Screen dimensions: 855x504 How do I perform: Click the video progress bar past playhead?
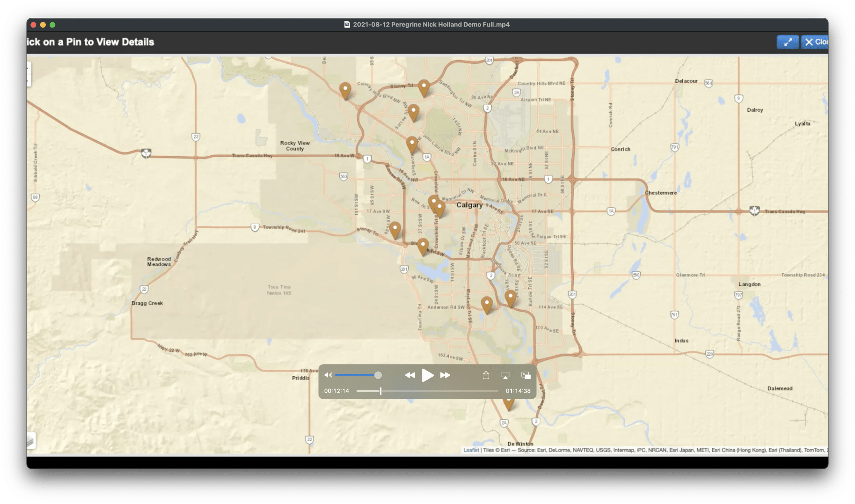(x=440, y=391)
